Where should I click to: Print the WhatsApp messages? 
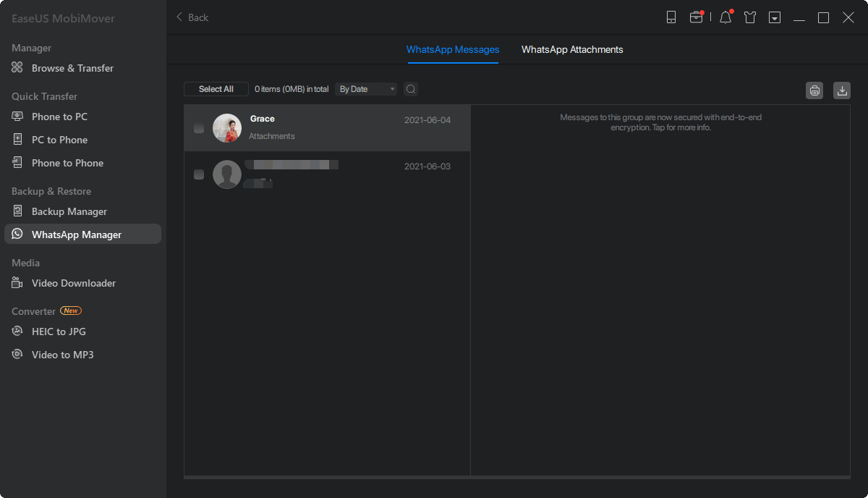tap(815, 90)
